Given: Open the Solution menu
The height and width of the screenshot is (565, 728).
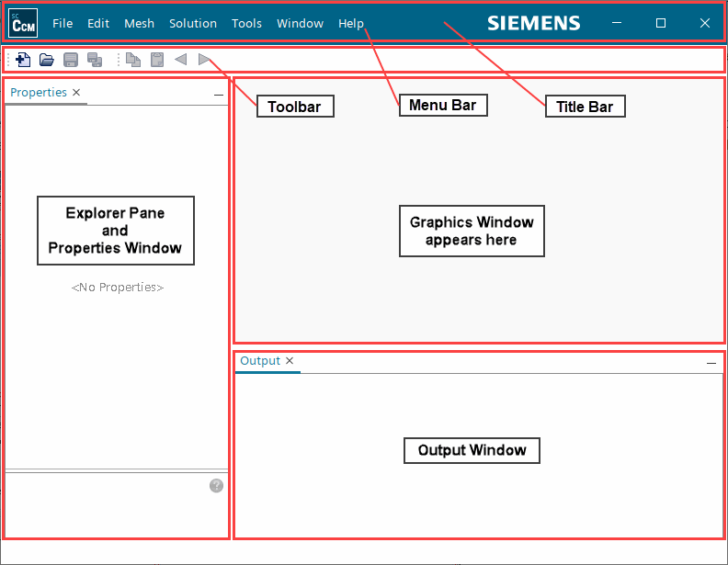Looking at the screenshot, I should pos(193,23).
